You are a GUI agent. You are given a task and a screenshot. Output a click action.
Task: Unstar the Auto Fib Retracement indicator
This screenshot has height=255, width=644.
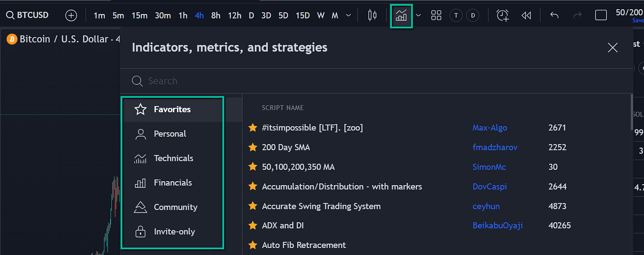point(253,245)
